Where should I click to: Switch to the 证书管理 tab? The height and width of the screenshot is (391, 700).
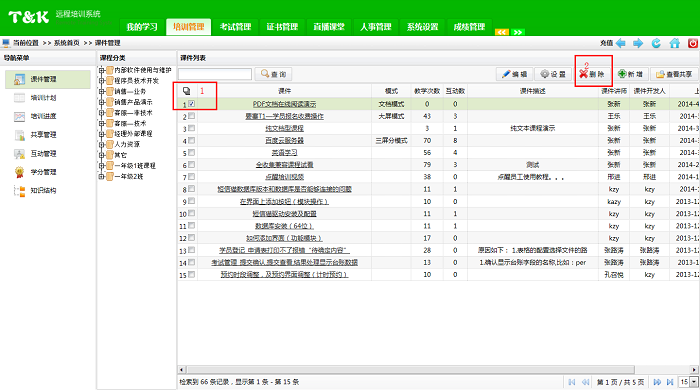(x=282, y=27)
